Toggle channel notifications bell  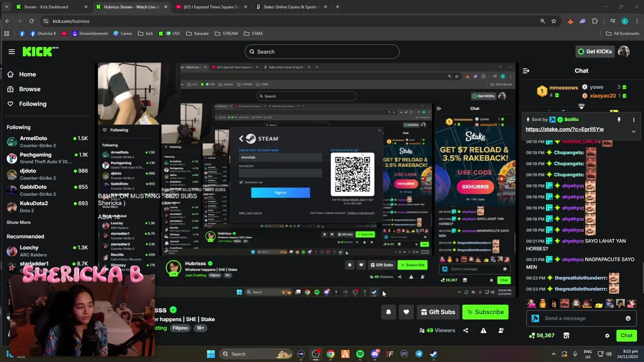388,312
